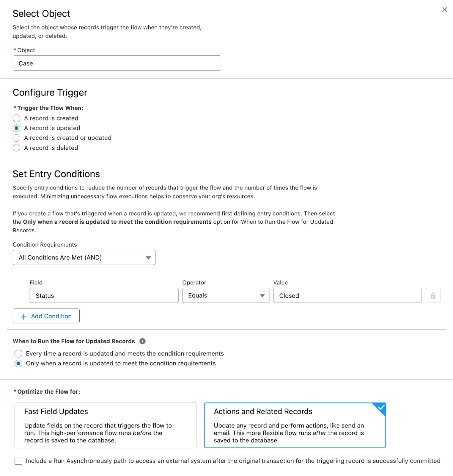Select 'Every time a record is updated' option
Image resolution: width=453 pixels, height=476 pixels.
click(18, 353)
